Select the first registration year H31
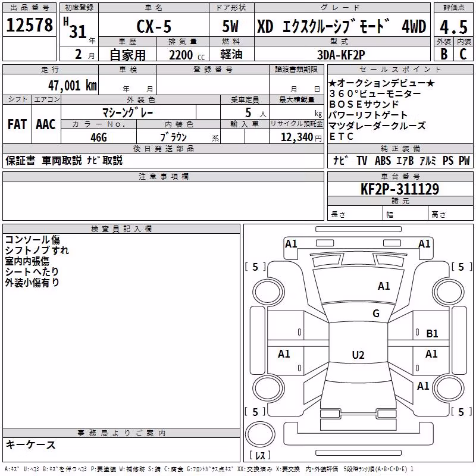 (75, 29)
